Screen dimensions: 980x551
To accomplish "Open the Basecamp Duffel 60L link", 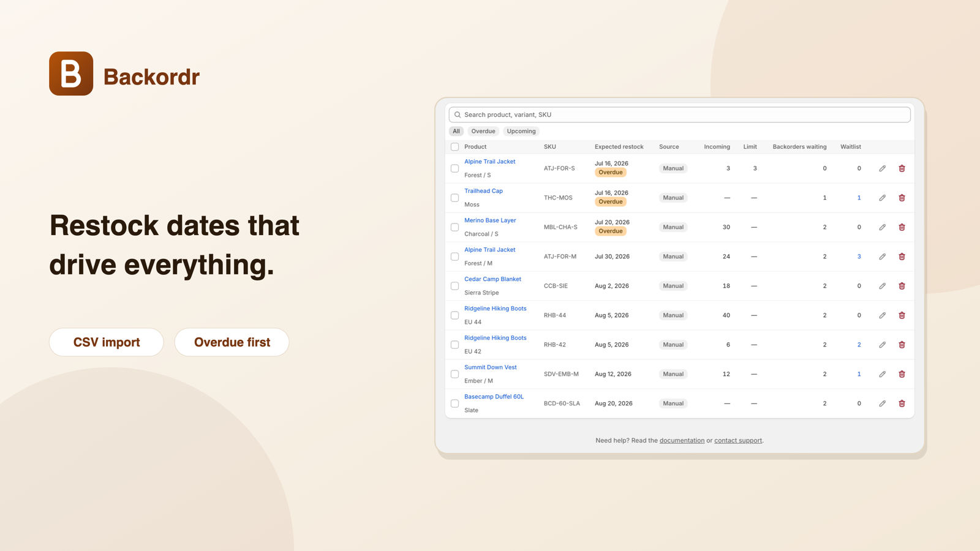I will point(494,397).
